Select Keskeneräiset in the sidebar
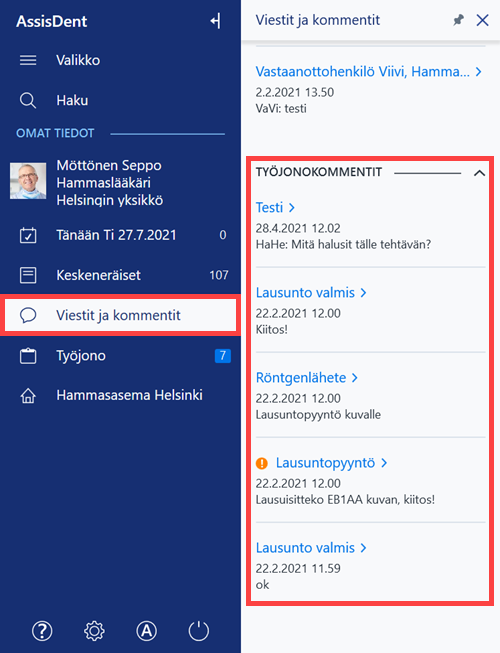This screenshot has width=500, height=653. (x=120, y=275)
